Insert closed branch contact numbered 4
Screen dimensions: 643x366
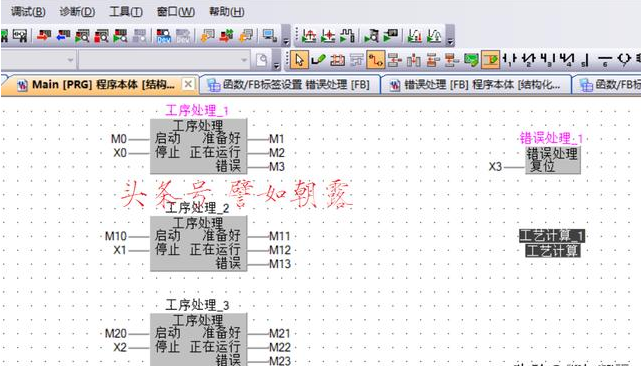(567, 60)
